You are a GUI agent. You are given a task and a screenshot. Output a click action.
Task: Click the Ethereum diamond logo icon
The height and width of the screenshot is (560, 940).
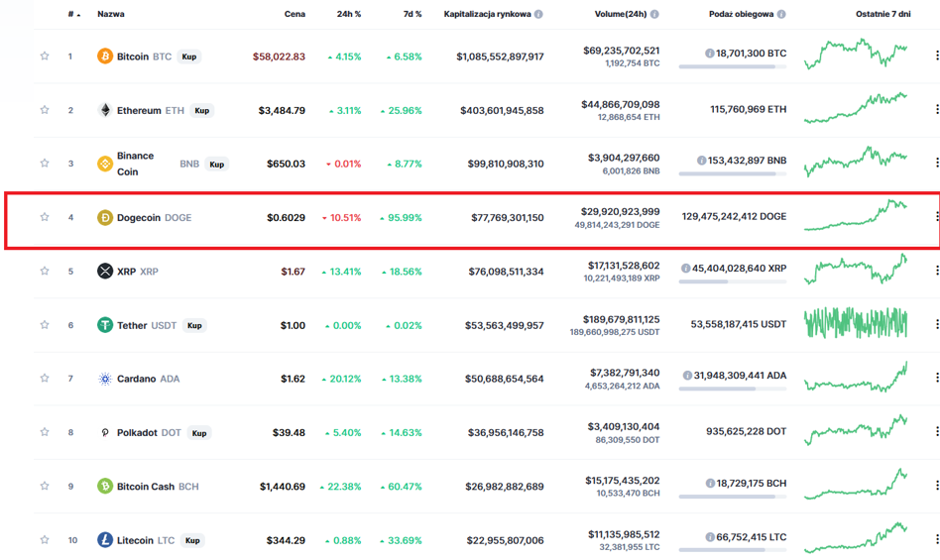pyautogui.click(x=105, y=110)
